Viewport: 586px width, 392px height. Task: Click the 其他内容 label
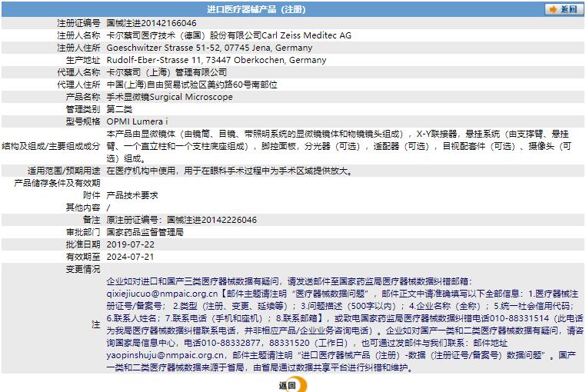(83, 208)
